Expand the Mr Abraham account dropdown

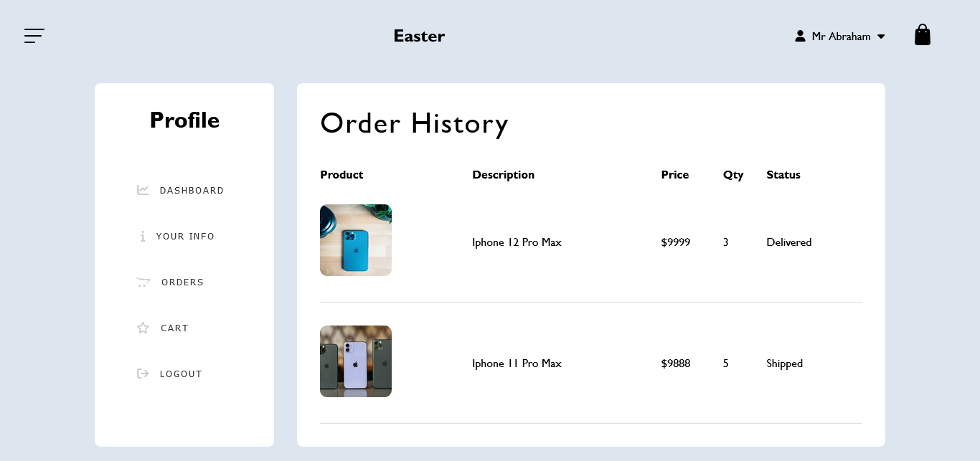(839, 37)
